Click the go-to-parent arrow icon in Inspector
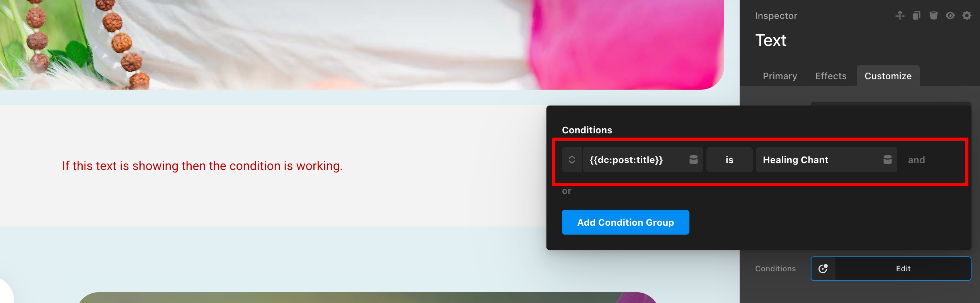This screenshot has height=303, width=980. click(900, 15)
